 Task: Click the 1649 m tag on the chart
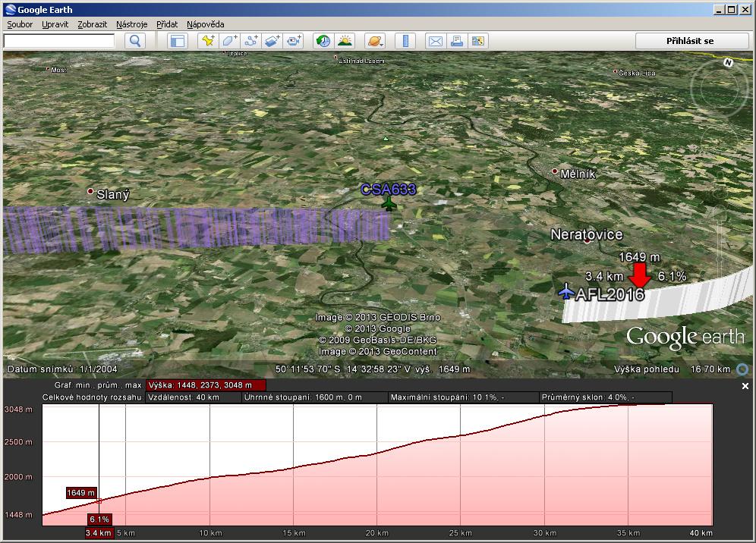pyautogui.click(x=81, y=493)
